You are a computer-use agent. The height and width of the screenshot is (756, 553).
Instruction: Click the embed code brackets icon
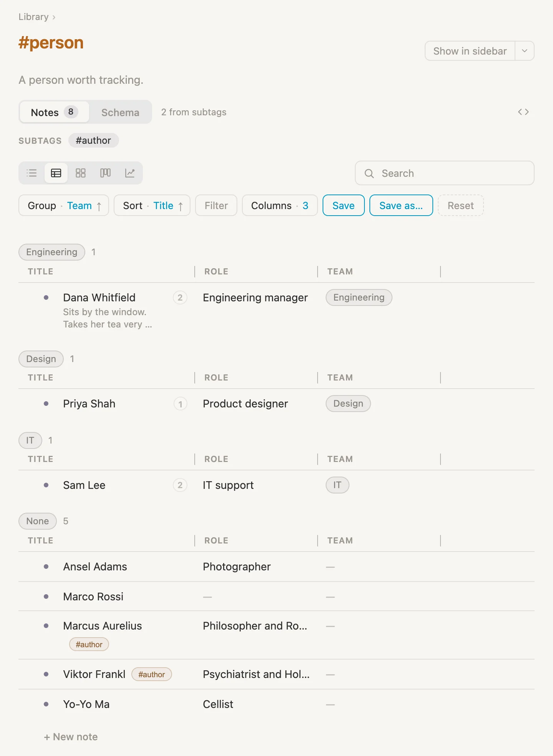523,112
